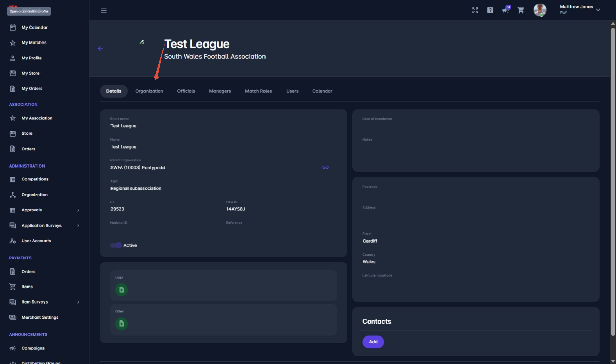Click the Items cart sidebar icon

pos(13,287)
